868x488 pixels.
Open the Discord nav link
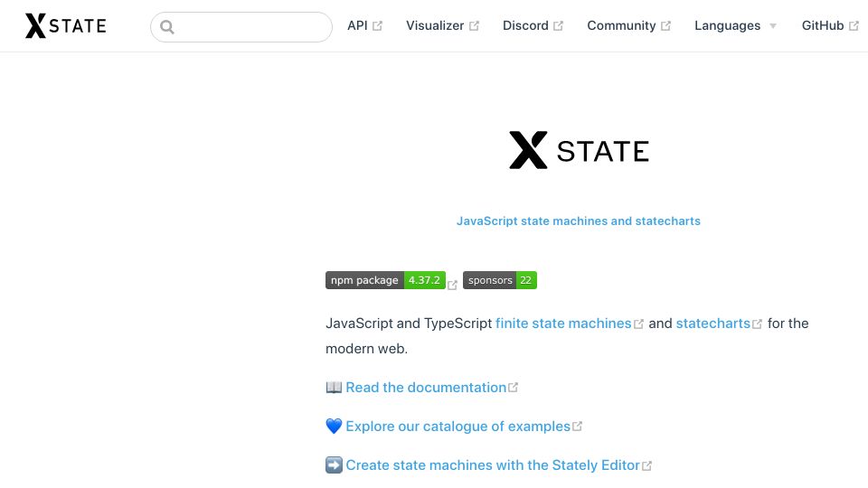coord(533,26)
